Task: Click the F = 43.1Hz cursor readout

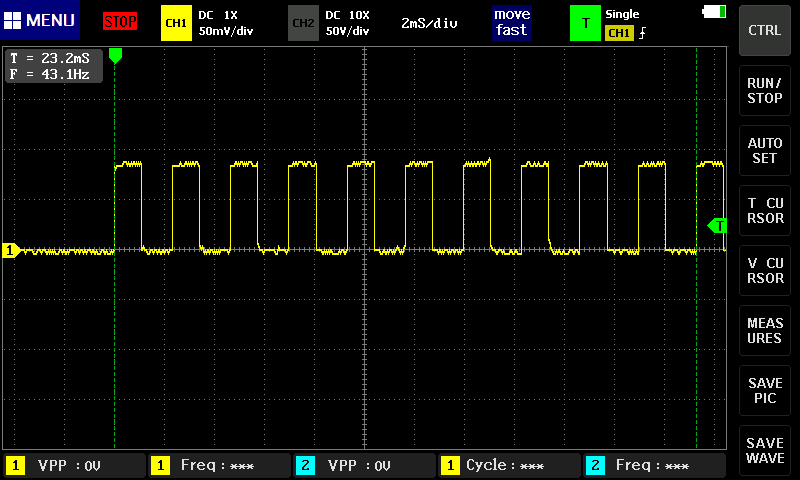Action: coord(50,74)
